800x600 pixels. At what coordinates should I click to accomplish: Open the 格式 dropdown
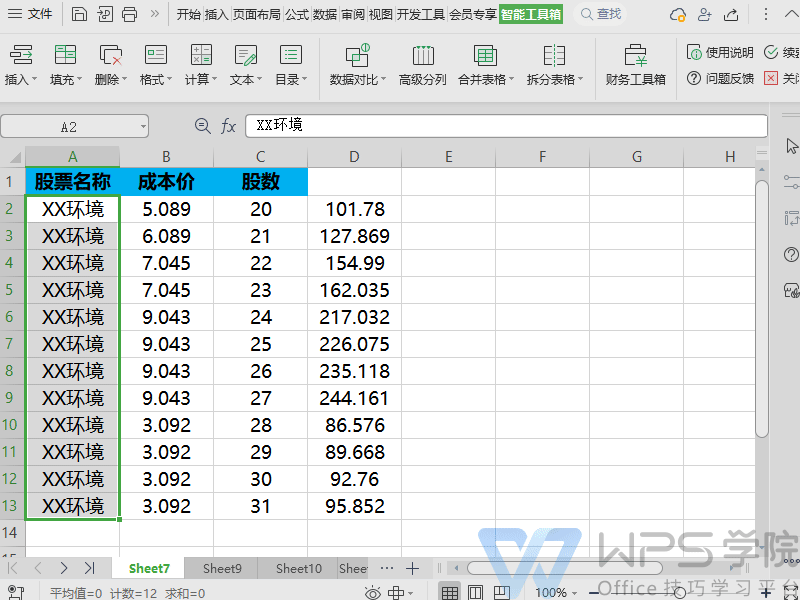(156, 65)
